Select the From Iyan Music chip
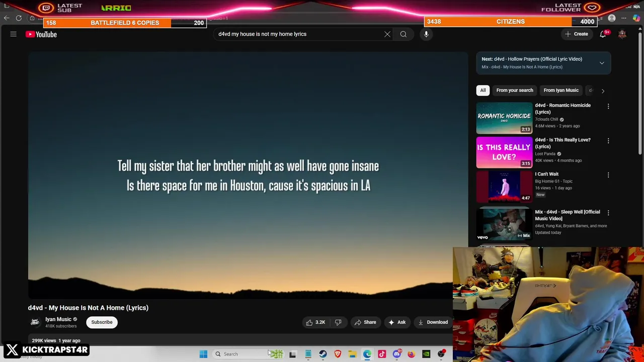 click(561, 90)
